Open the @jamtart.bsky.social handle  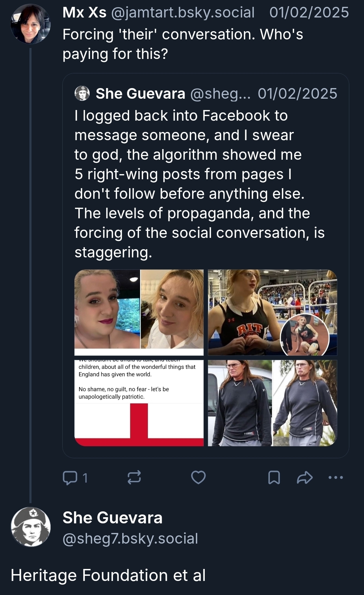tap(183, 13)
